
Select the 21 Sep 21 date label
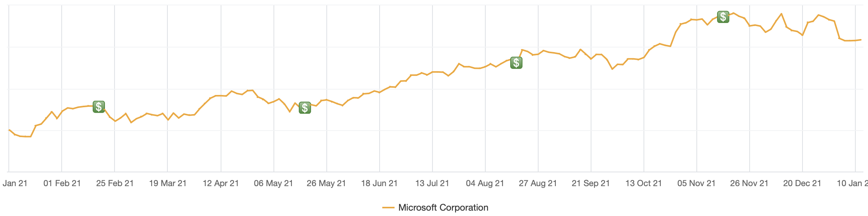pos(591,183)
